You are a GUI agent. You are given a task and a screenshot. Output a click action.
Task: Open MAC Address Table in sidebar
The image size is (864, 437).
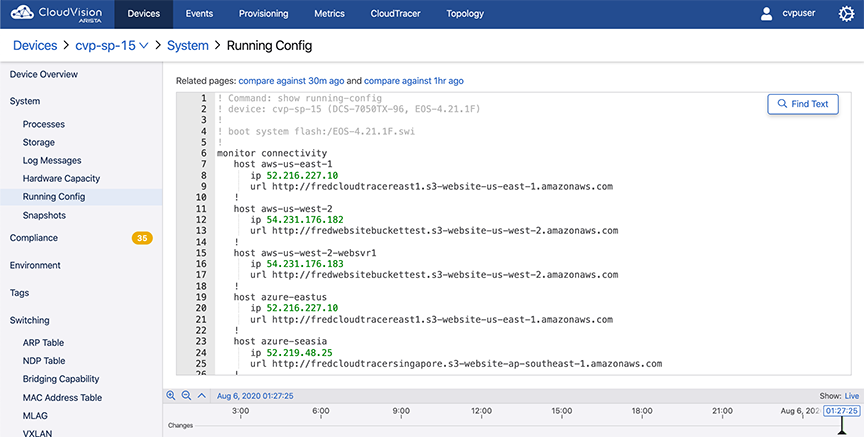point(62,398)
